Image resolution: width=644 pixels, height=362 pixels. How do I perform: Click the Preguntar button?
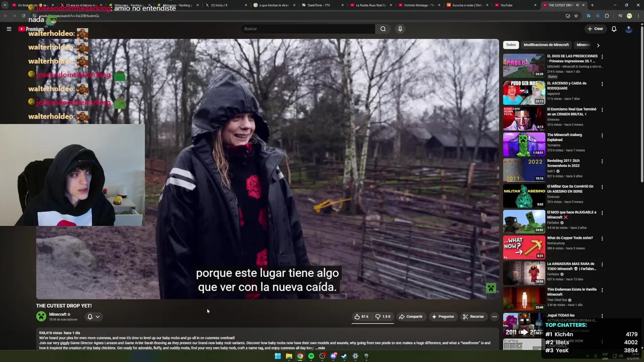click(443, 317)
